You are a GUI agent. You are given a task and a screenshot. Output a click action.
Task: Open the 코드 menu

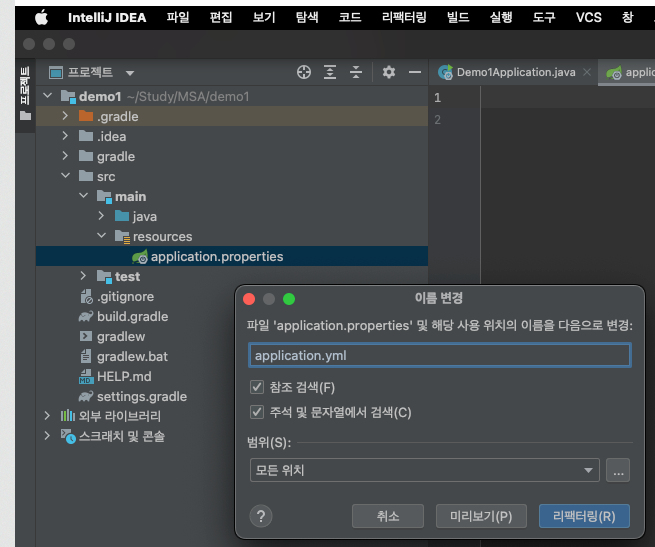[350, 18]
